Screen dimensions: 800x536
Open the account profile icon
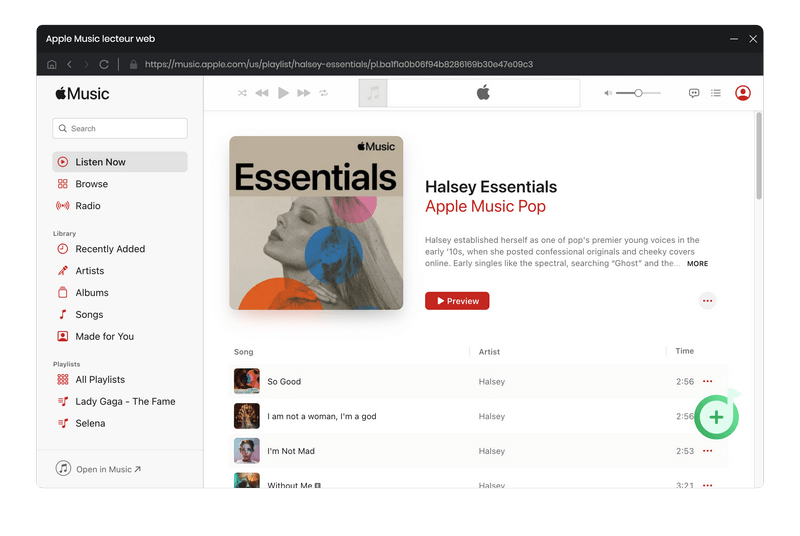743,93
